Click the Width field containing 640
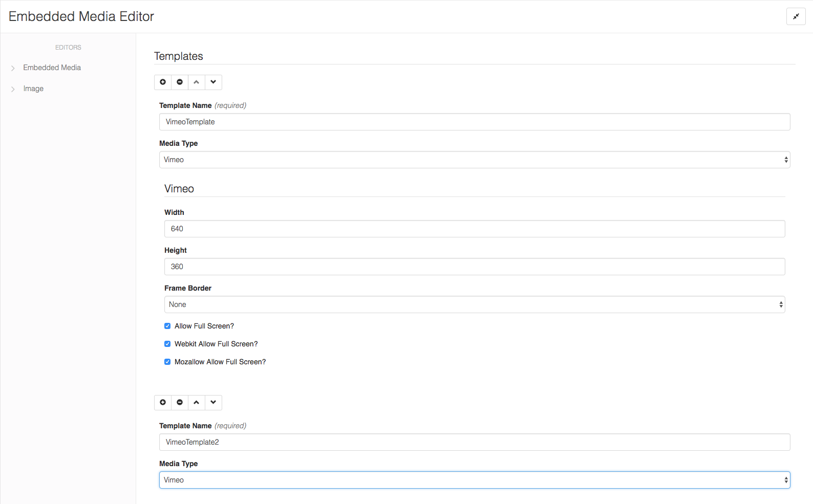This screenshot has width=813, height=504. (x=474, y=229)
